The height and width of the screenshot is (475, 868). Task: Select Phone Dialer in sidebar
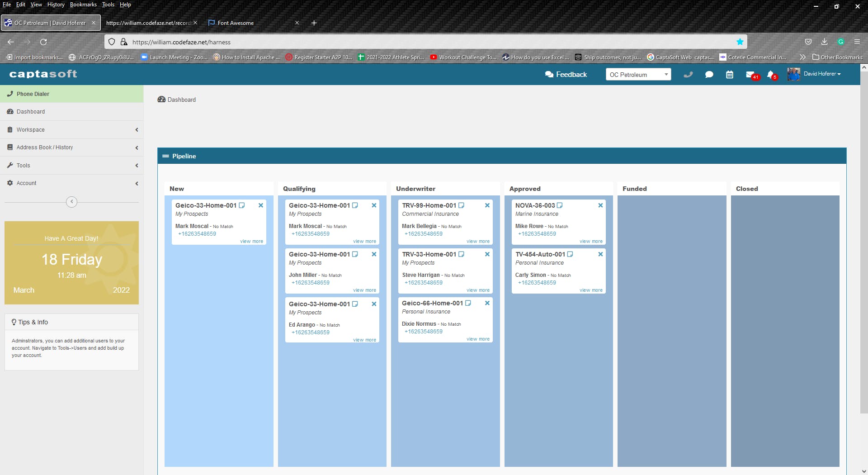pyautogui.click(x=72, y=94)
